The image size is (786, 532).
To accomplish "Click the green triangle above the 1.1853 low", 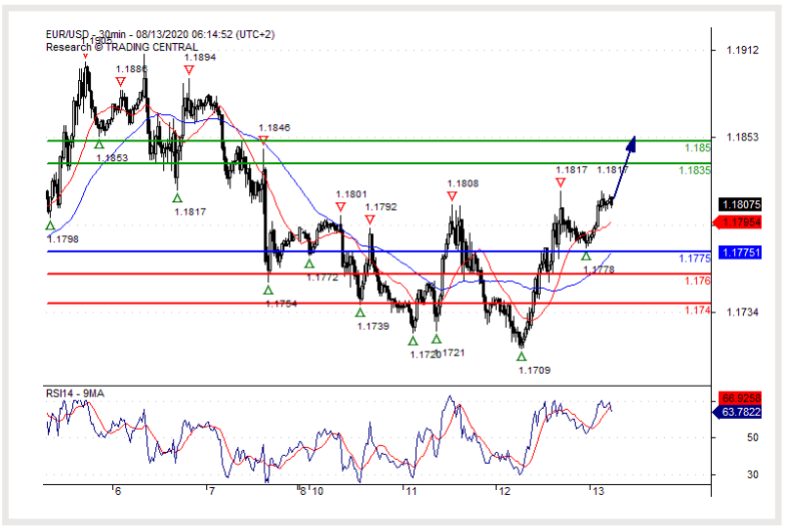I will 100,144.
